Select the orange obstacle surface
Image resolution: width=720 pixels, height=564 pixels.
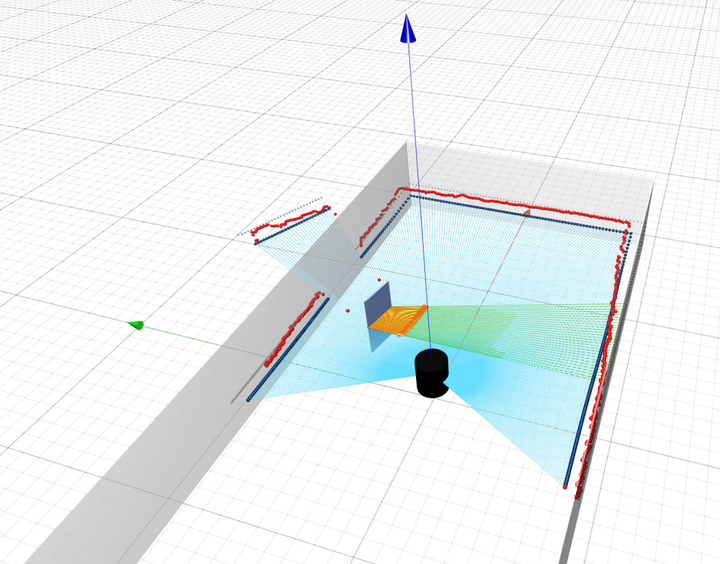[398, 318]
